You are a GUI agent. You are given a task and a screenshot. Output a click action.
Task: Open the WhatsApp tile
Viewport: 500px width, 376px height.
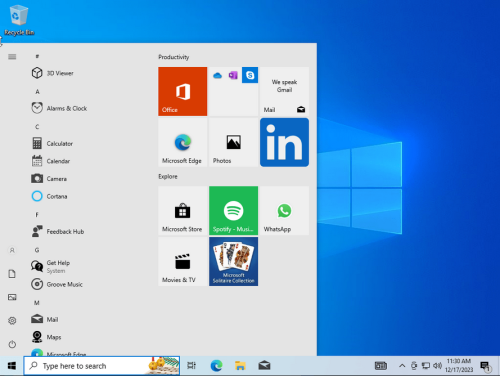coord(284,211)
